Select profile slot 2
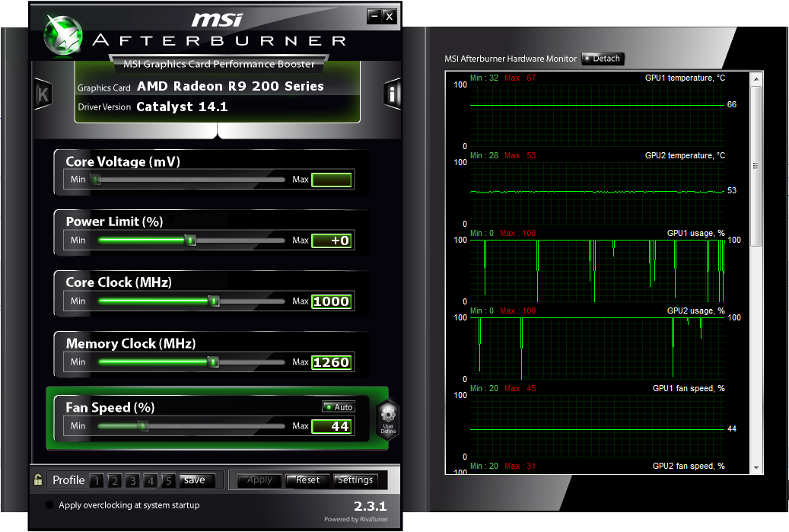This screenshot has width=789, height=532. pyautogui.click(x=115, y=481)
